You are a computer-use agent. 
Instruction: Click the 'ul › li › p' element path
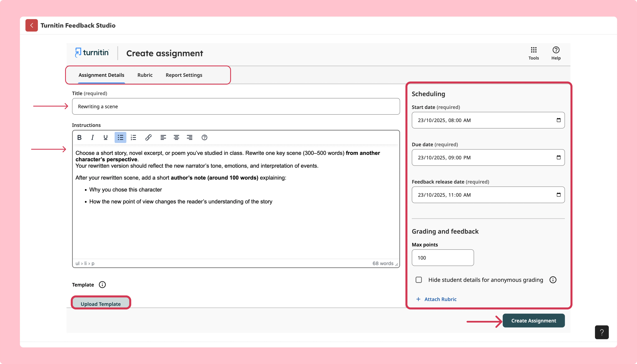click(x=85, y=263)
